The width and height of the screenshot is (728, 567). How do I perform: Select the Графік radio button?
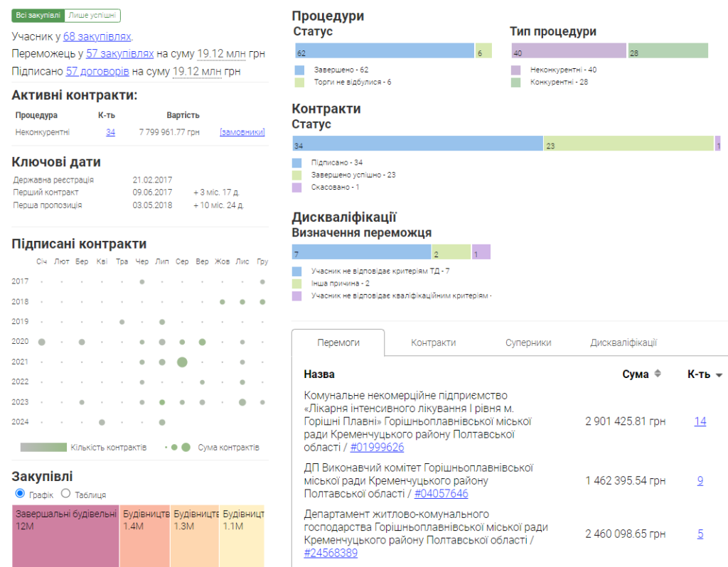tap(19, 493)
